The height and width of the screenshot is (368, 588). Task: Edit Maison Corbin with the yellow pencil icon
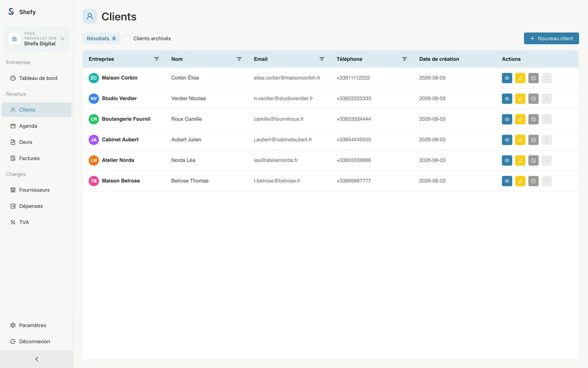click(520, 78)
